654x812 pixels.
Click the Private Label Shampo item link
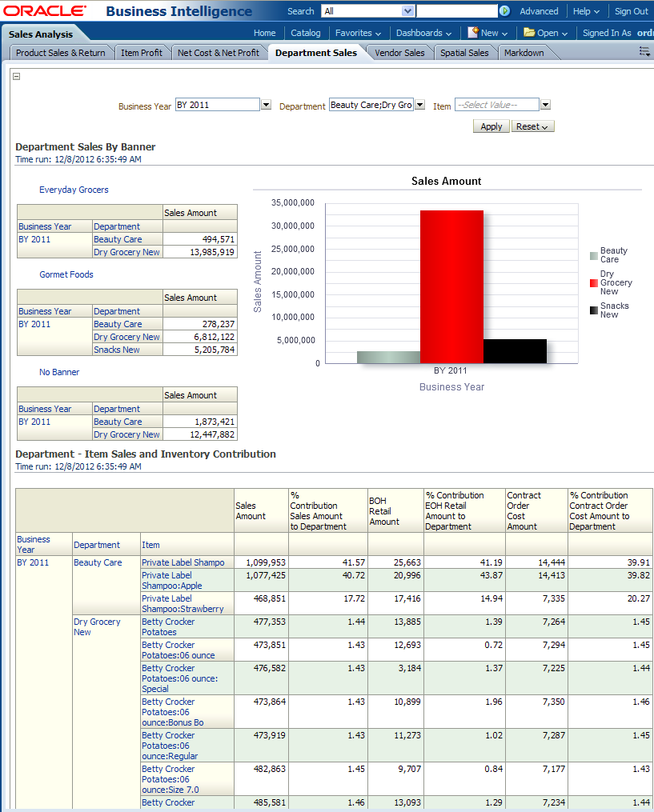[x=183, y=562]
